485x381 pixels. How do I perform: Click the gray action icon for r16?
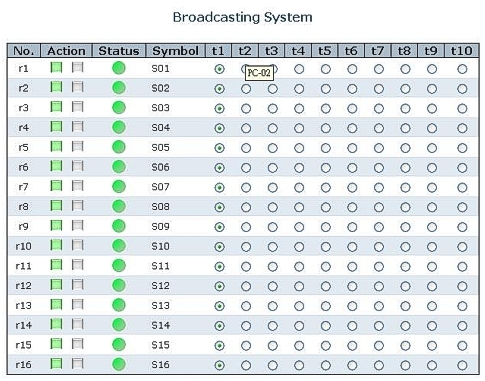pos(78,364)
